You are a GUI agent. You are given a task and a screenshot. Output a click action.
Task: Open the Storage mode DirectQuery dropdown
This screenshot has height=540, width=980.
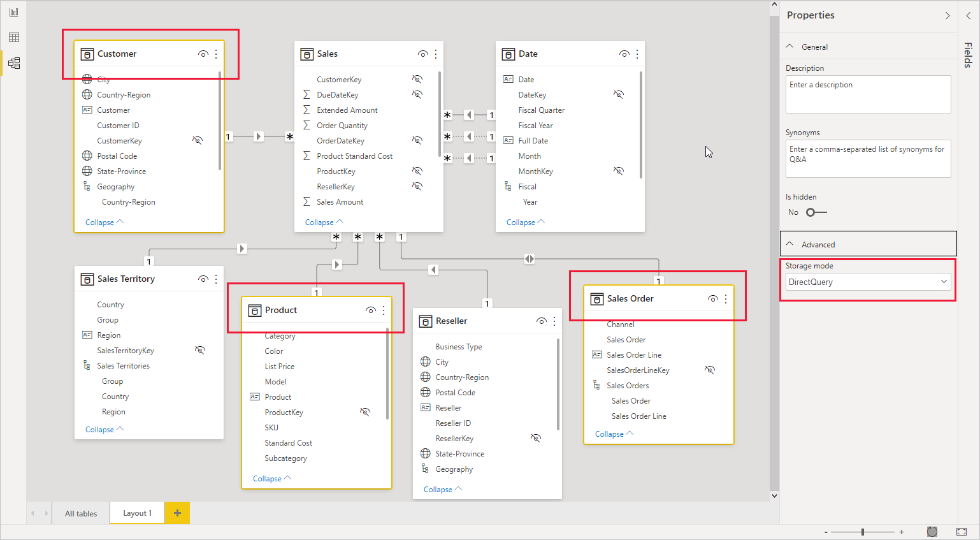[868, 282]
